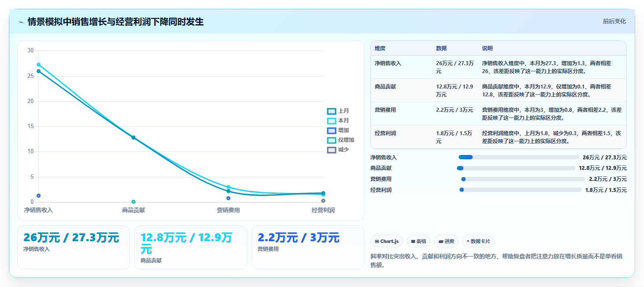Click the 净销售收入 progress bar

click(x=518, y=157)
